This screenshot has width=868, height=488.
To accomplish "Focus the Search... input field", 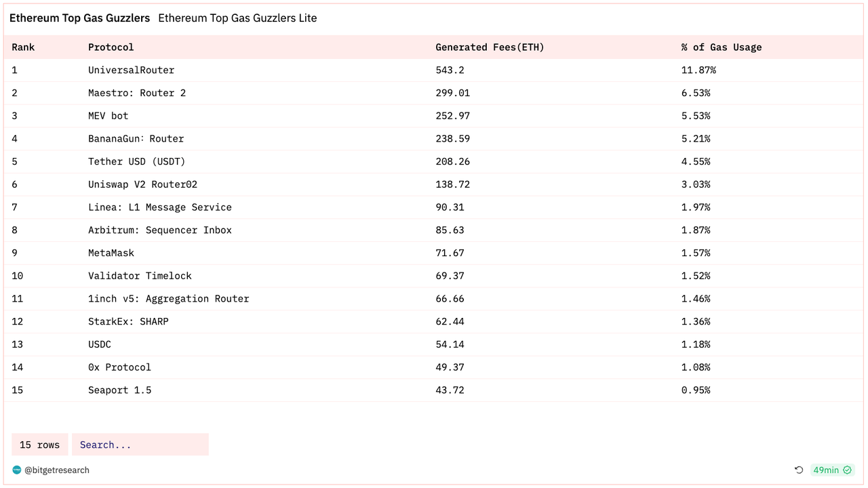I will [140, 445].
